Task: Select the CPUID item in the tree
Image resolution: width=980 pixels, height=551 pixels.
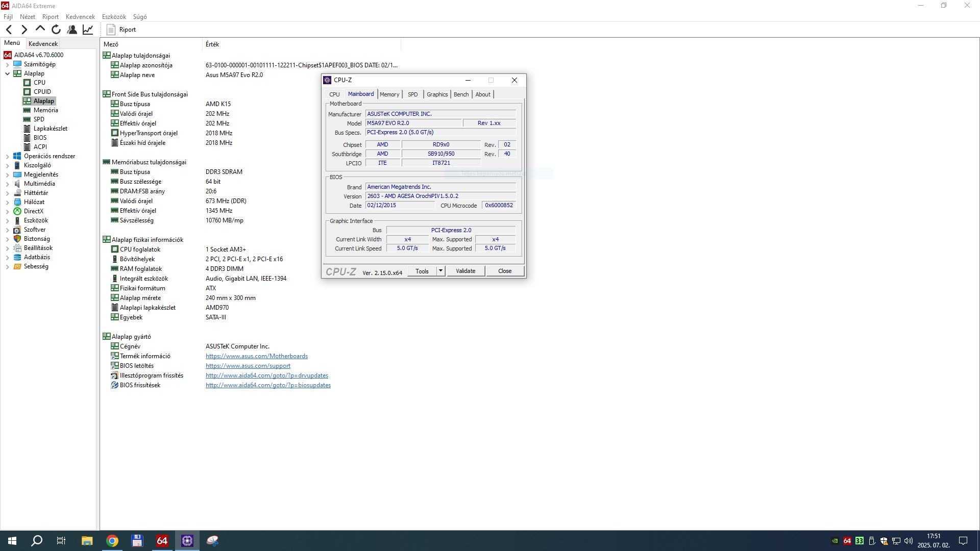Action: (x=42, y=92)
